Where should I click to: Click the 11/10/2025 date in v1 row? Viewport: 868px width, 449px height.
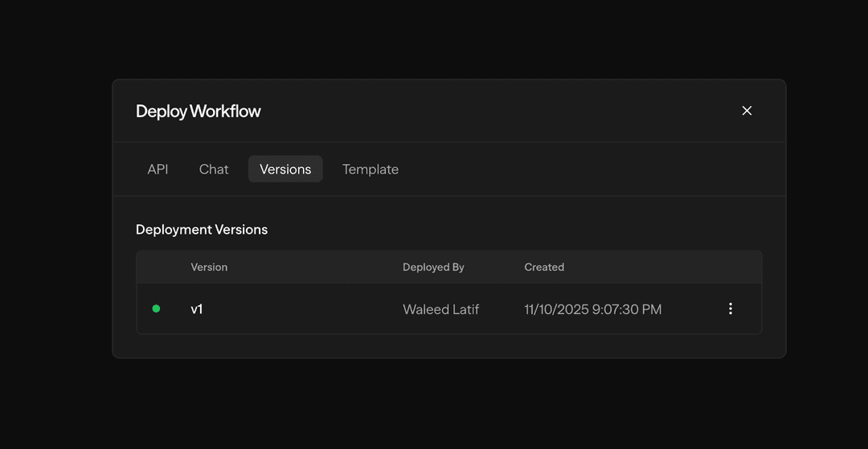click(x=555, y=309)
